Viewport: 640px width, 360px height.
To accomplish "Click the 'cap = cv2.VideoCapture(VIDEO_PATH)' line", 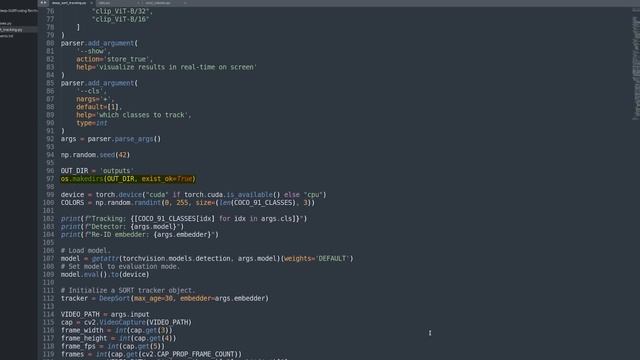I will tap(126, 322).
